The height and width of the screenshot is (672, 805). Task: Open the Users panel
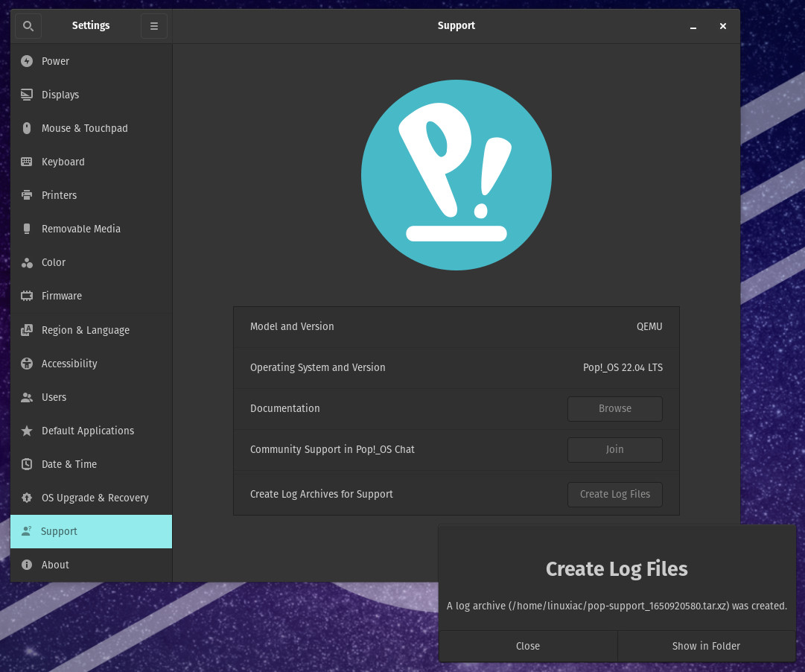tap(92, 397)
